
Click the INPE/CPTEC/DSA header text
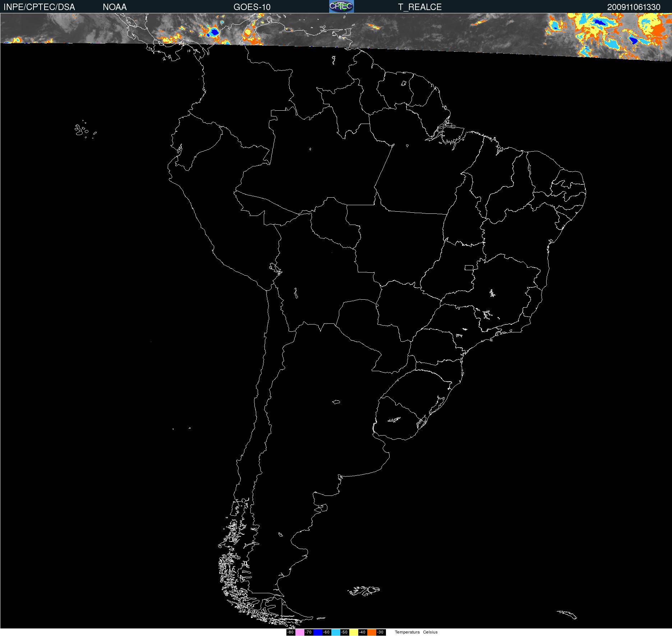pos(39,7)
